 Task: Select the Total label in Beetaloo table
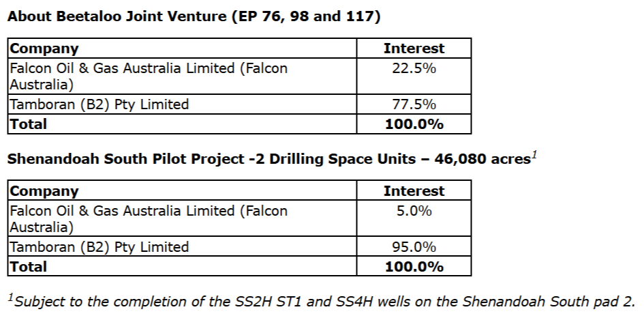[x=29, y=124]
